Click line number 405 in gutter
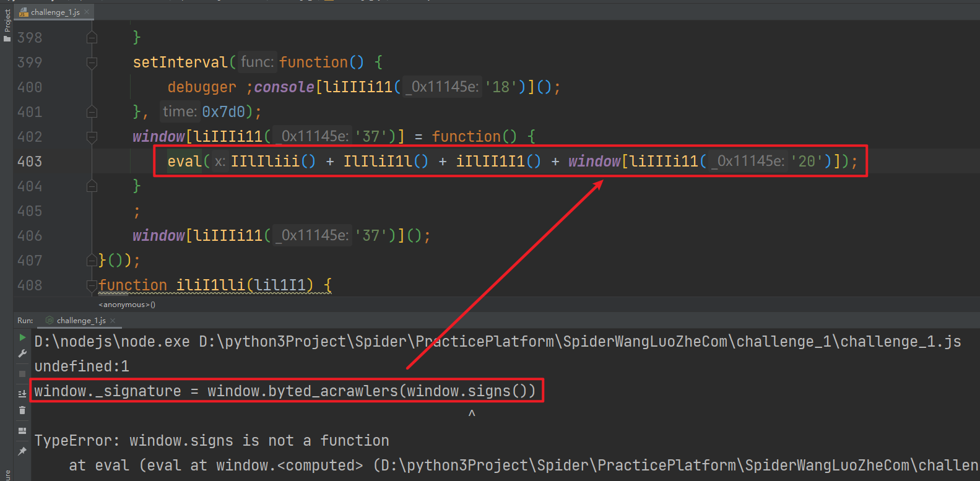 [30, 211]
